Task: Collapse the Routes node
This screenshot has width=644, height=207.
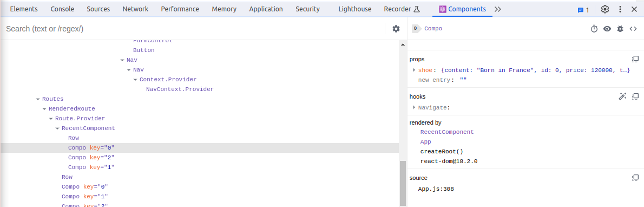Action: tap(38, 99)
